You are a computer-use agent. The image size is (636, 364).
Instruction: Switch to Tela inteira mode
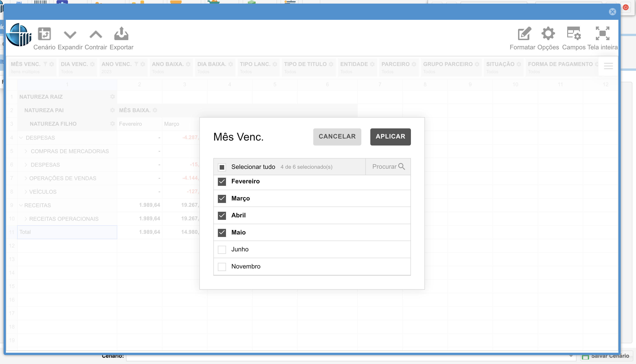(x=602, y=34)
